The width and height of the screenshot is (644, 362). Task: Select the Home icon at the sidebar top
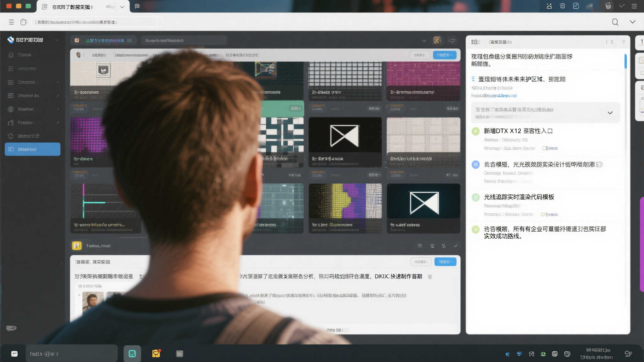point(11,55)
